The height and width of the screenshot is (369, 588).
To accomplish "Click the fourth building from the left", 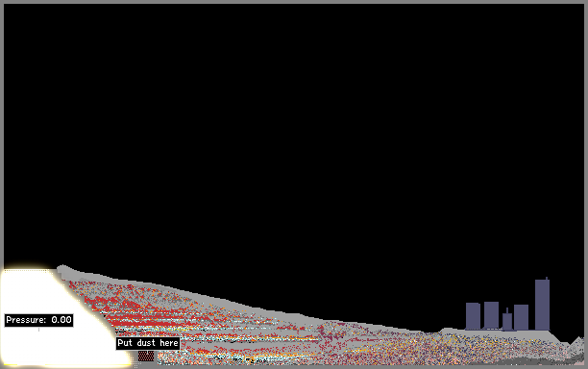I will 521,317.
